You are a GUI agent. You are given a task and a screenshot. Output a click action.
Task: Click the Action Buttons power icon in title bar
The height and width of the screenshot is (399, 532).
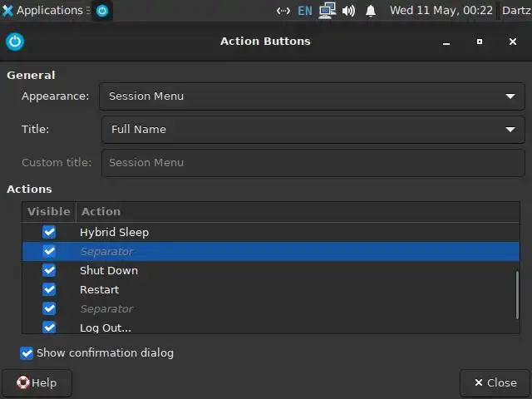coord(15,42)
